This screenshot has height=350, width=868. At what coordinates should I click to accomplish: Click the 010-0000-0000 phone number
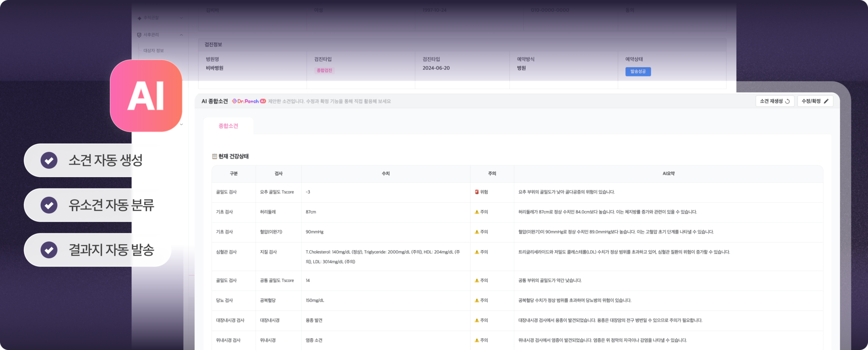click(550, 10)
